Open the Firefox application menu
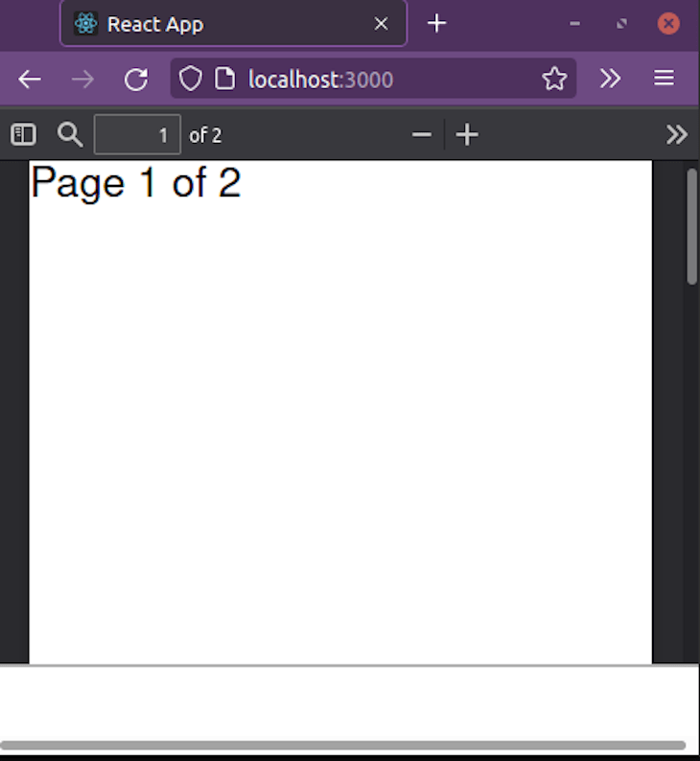 (x=664, y=79)
